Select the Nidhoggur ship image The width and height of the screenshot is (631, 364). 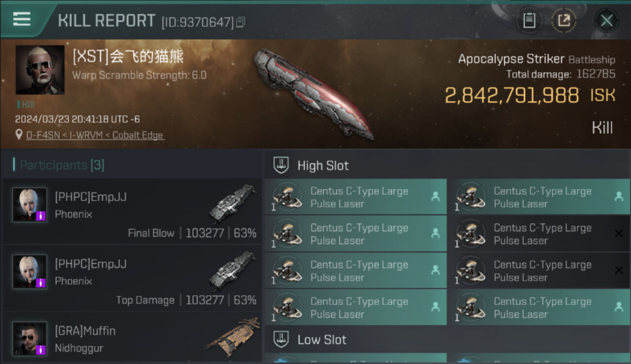click(232, 335)
